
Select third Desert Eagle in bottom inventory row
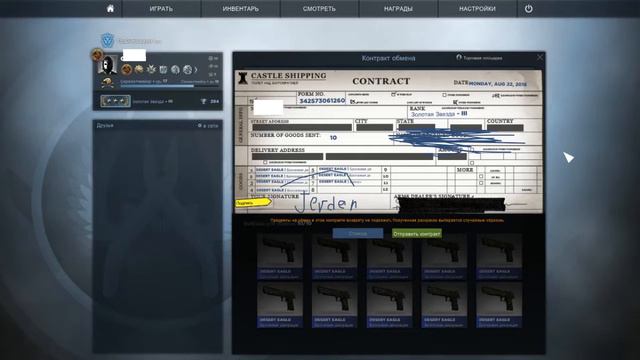click(x=389, y=305)
